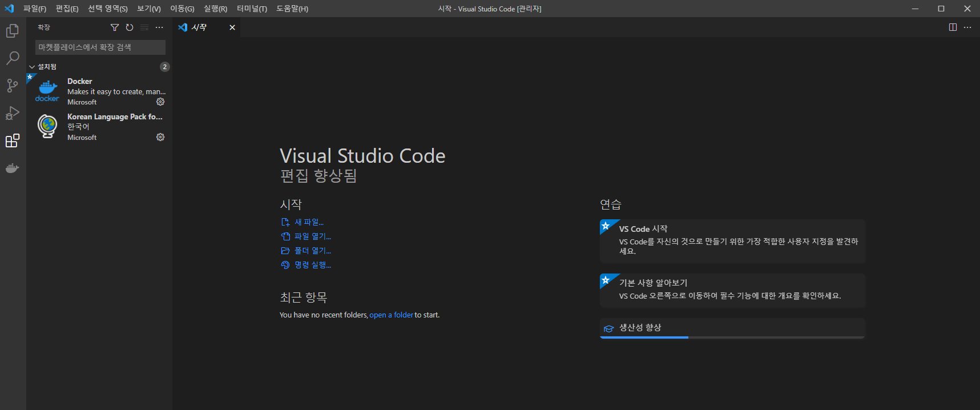980x410 pixels.
Task: Open Docker extension manage gear
Action: (160, 102)
